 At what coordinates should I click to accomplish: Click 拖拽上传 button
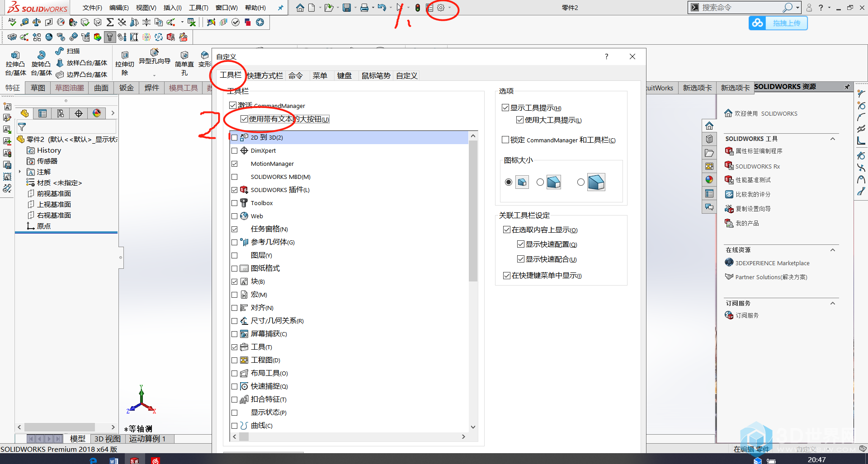(778, 23)
